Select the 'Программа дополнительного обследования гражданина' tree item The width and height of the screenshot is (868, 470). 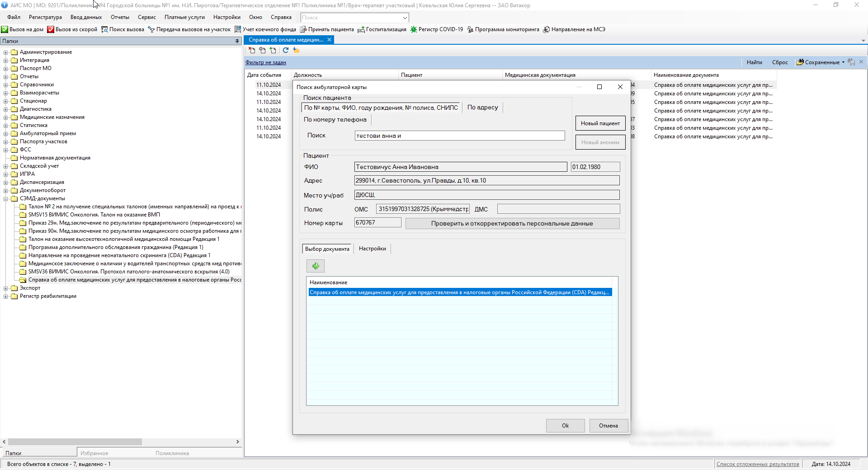[x=116, y=247]
